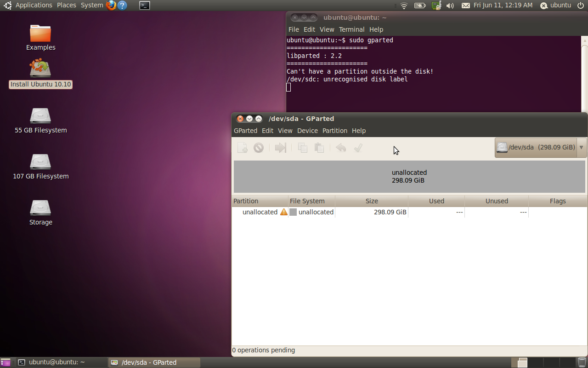Open the System menu in top panel

[x=92, y=6]
